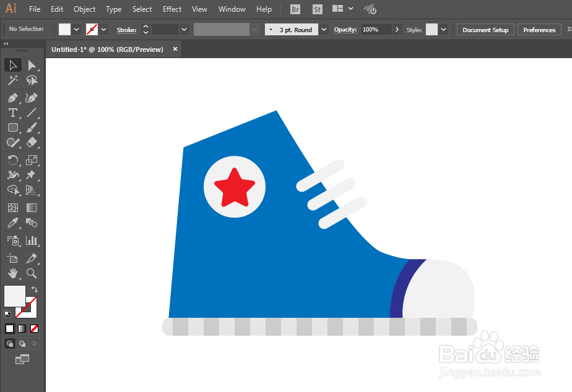Pick the Curvature tool
The image size is (572, 392).
[x=32, y=98]
